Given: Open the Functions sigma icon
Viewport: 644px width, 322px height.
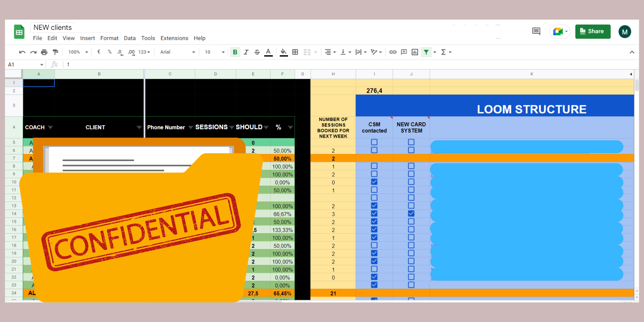Looking at the screenshot, I should point(443,52).
